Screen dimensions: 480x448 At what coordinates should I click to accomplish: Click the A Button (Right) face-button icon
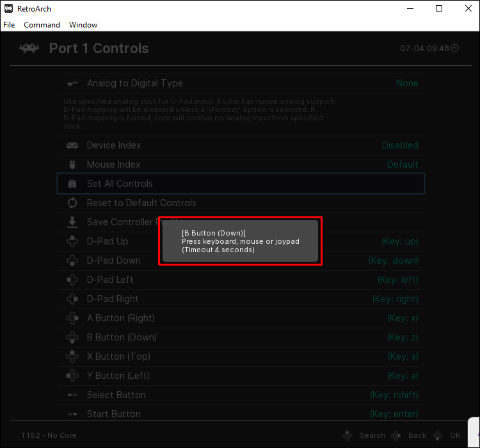point(72,318)
